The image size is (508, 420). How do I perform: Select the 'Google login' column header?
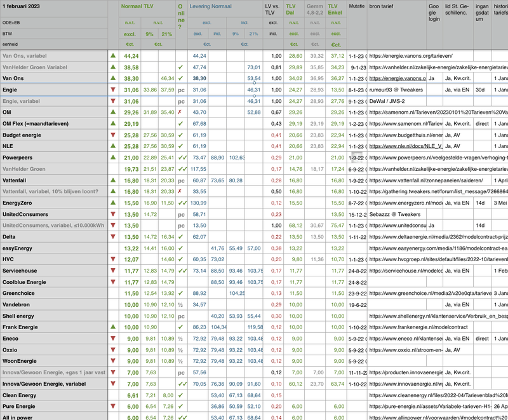coord(434,12)
